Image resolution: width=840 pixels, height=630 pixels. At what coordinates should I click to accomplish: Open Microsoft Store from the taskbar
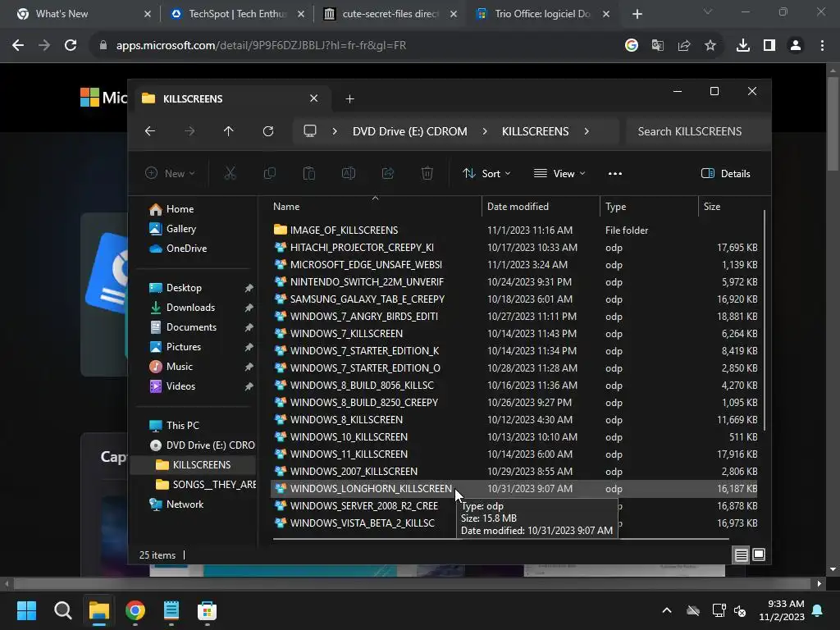207,610
